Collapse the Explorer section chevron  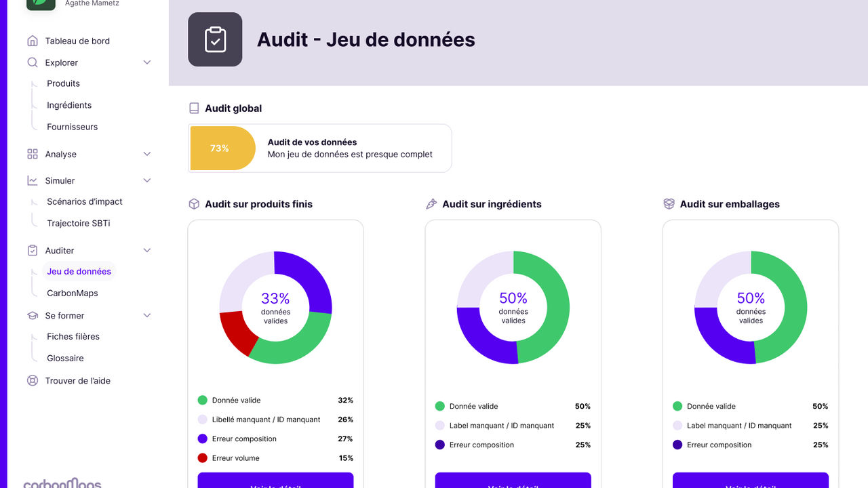pos(147,62)
